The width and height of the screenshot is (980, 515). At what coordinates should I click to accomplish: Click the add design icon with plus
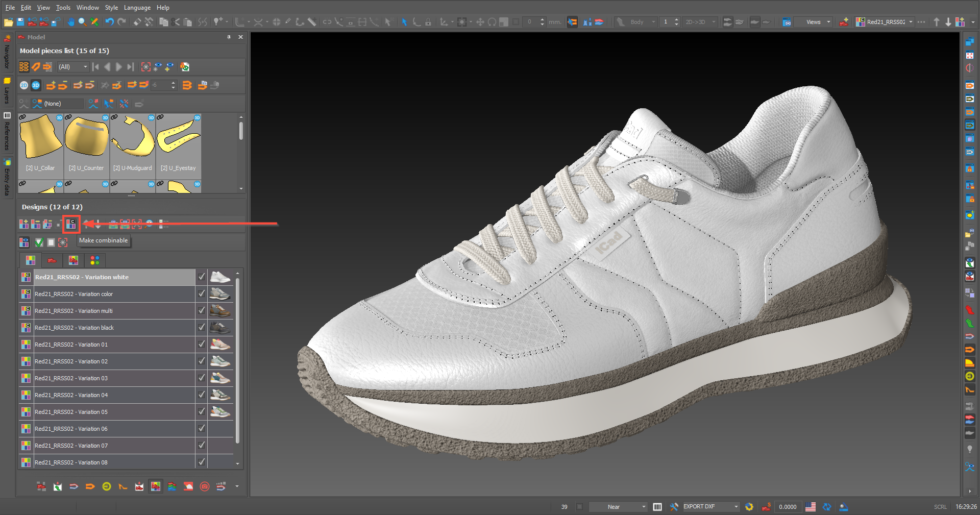(23, 224)
